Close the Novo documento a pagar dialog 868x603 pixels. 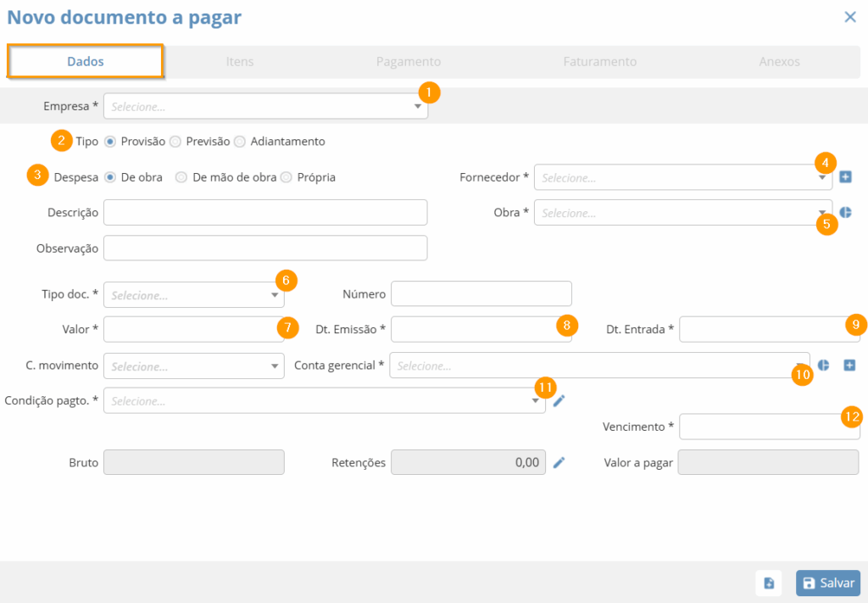point(849,17)
